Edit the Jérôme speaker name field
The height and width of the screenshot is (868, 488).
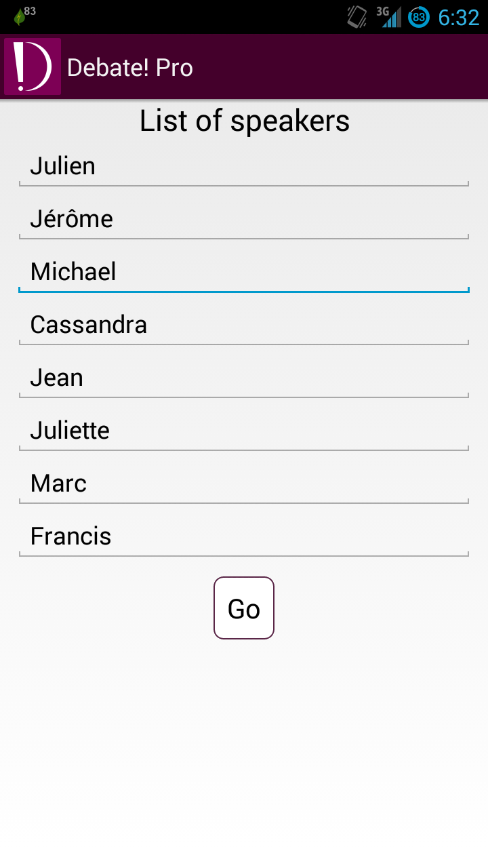click(244, 220)
